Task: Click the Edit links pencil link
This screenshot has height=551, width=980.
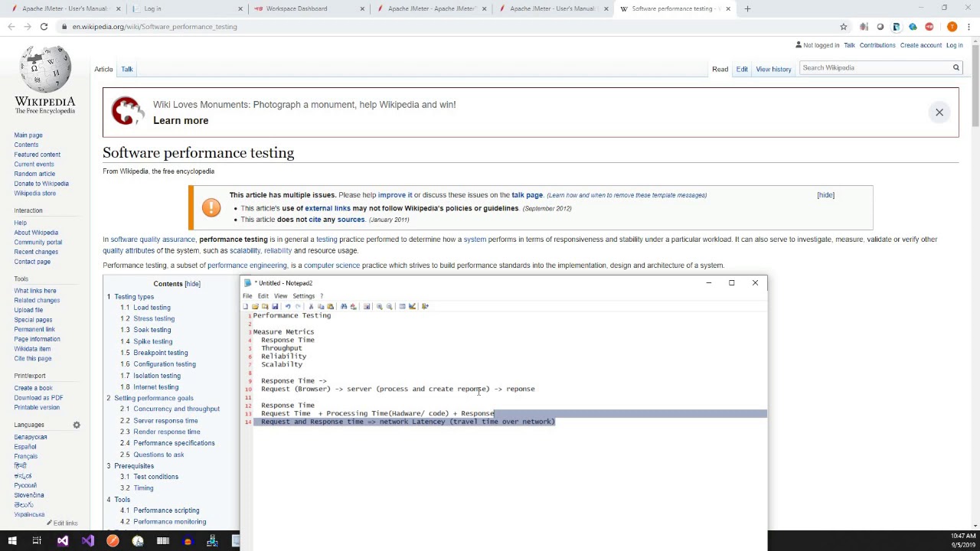Action: [x=62, y=523]
